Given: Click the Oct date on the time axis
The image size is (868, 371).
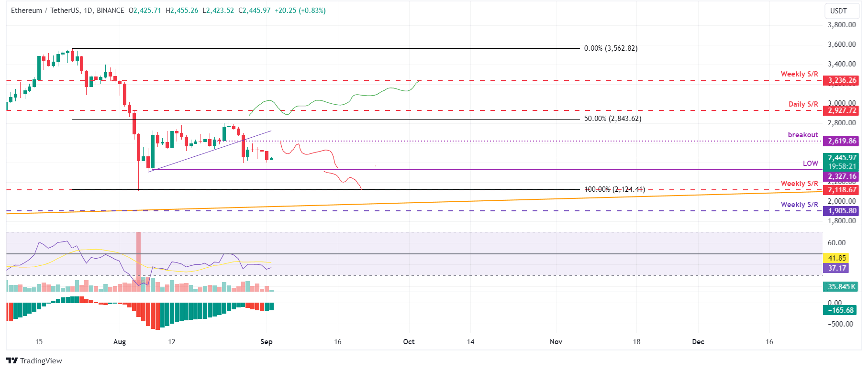Looking at the screenshot, I should click(409, 342).
